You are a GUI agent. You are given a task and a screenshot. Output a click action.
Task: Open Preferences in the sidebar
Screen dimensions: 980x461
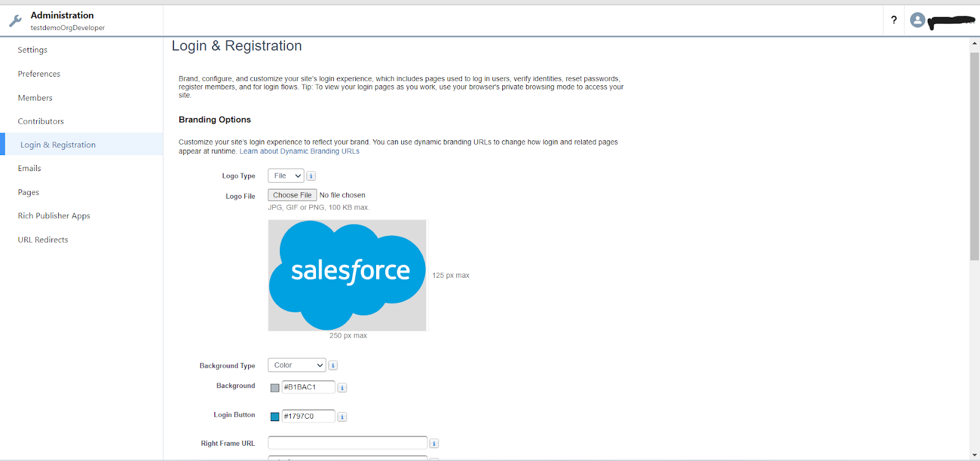point(39,74)
